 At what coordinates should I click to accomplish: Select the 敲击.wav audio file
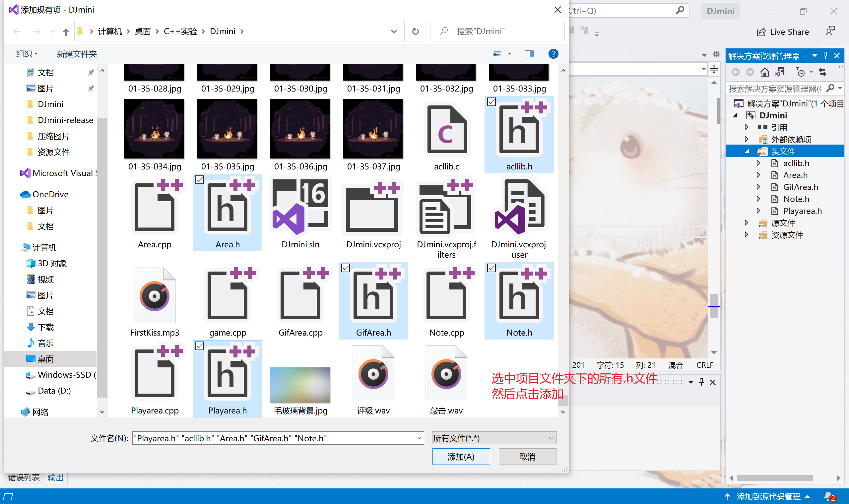(x=446, y=373)
